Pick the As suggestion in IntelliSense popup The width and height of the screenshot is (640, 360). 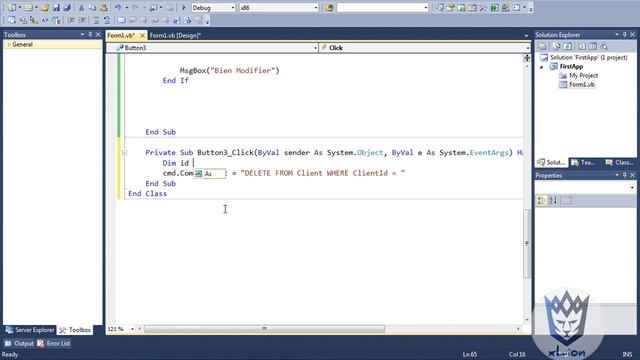point(209,174)
